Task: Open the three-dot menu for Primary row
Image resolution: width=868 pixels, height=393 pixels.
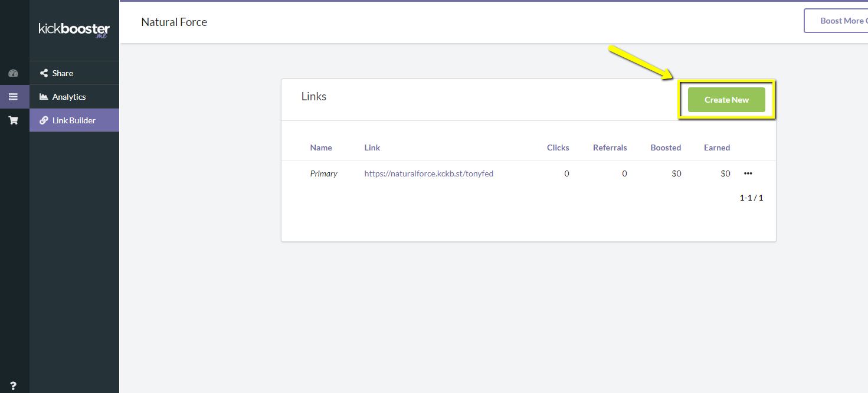Action: [748, 173]
